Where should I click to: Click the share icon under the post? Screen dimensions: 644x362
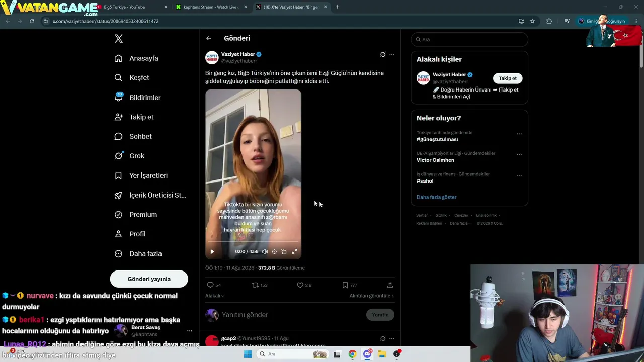tap(390, 285)
